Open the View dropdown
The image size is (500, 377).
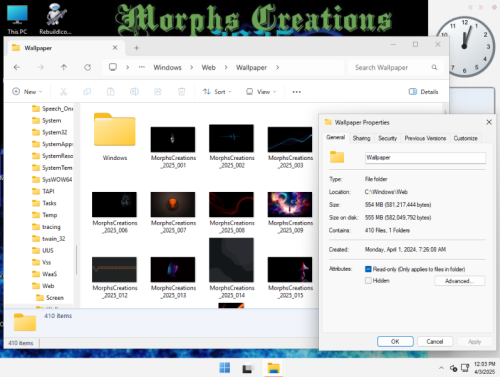[261, 92]
